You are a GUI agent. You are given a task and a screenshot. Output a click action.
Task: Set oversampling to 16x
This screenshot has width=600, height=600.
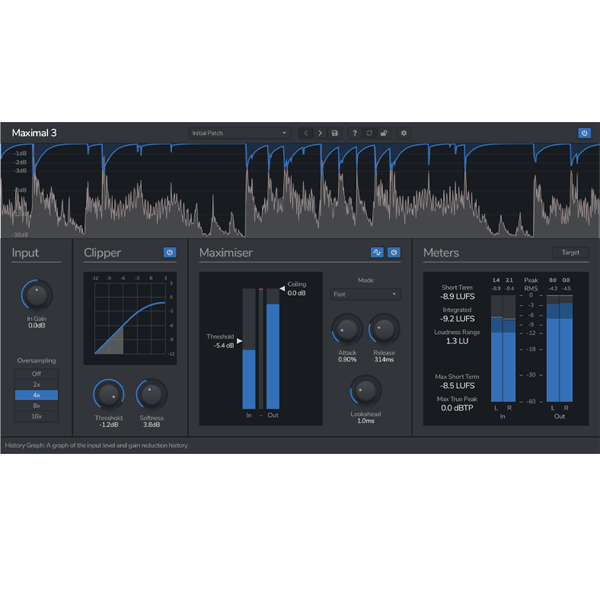click(36, 416)
